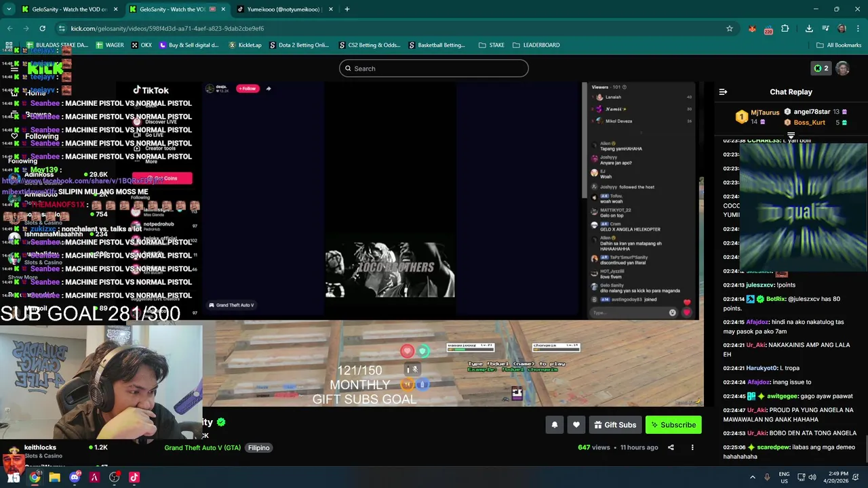
Task: Open the CS2 Betting & Odds bookmark
Action: tap(369, 45)
